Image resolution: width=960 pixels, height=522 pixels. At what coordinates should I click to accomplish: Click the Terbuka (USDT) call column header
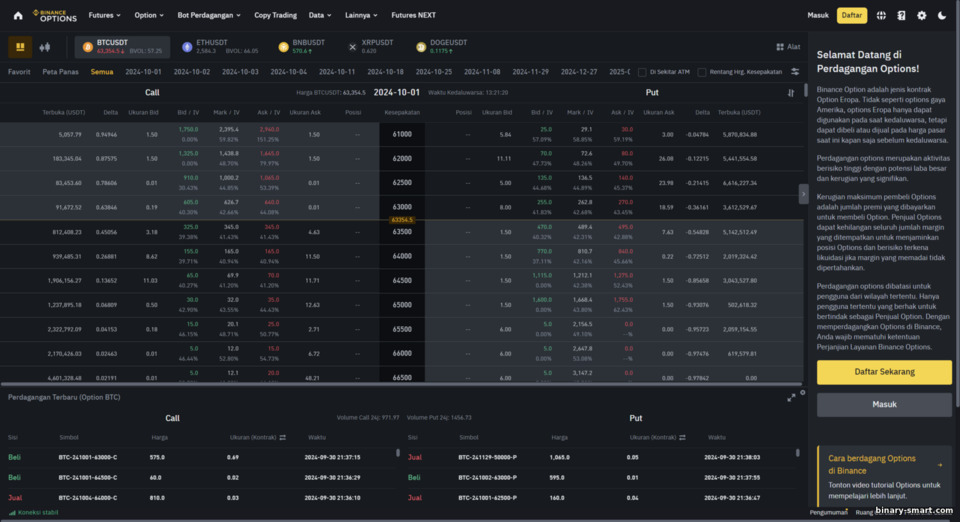64,113
